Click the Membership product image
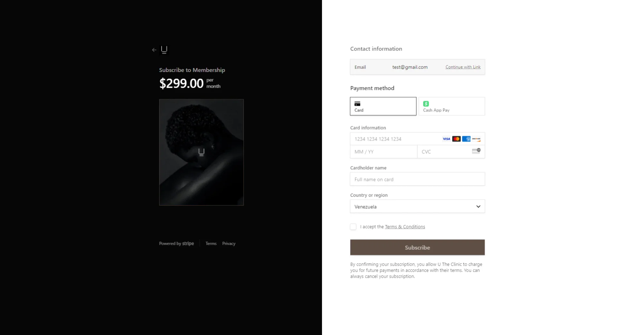Screen dimensions: 644x335 coord(201,152)
